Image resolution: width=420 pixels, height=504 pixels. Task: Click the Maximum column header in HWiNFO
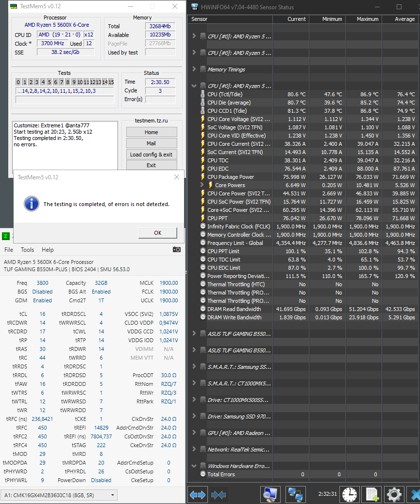point(364,19)
